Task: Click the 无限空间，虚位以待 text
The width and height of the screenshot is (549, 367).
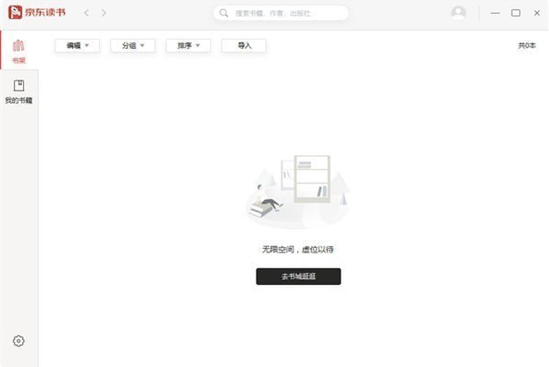Action: pyautogui.click(x=298, y=249)
